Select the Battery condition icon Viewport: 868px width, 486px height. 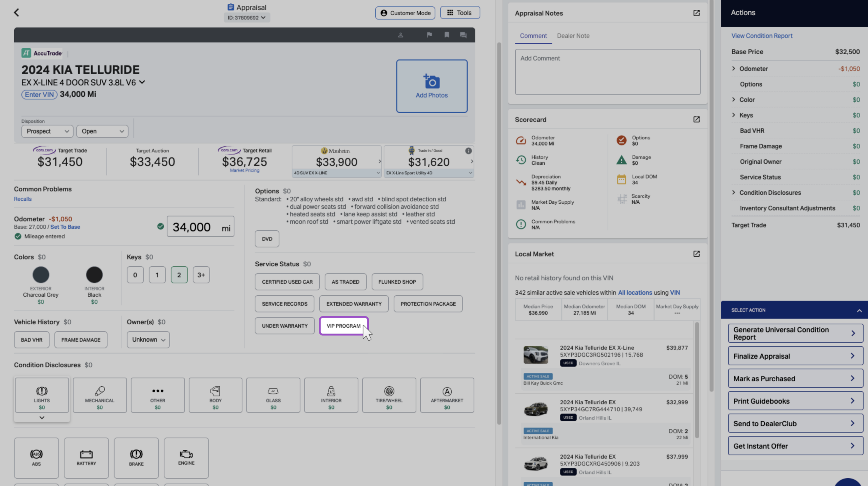86,458
